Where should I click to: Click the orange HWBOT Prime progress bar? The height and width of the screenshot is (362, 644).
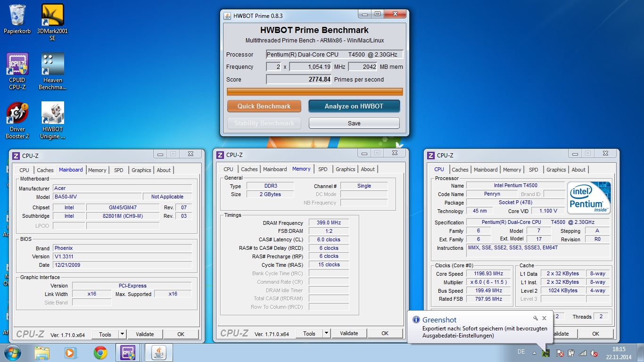tap(315, 92)
